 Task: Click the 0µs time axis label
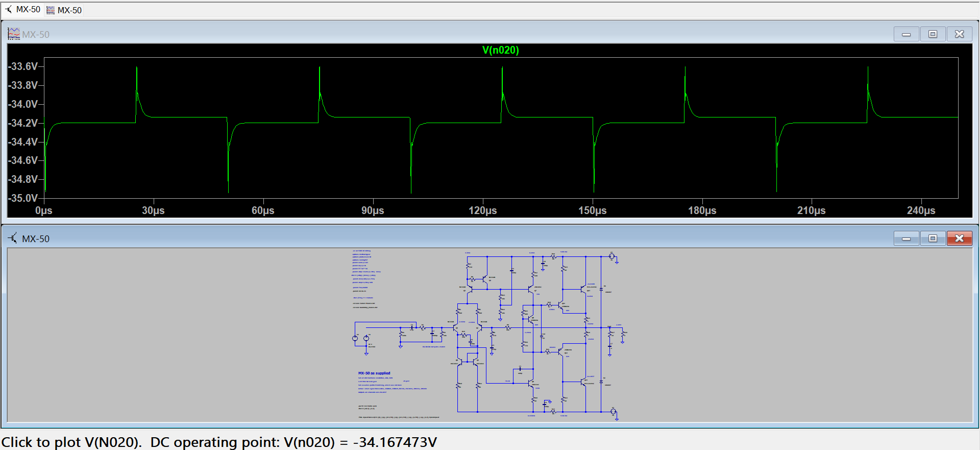pos(44,210)
